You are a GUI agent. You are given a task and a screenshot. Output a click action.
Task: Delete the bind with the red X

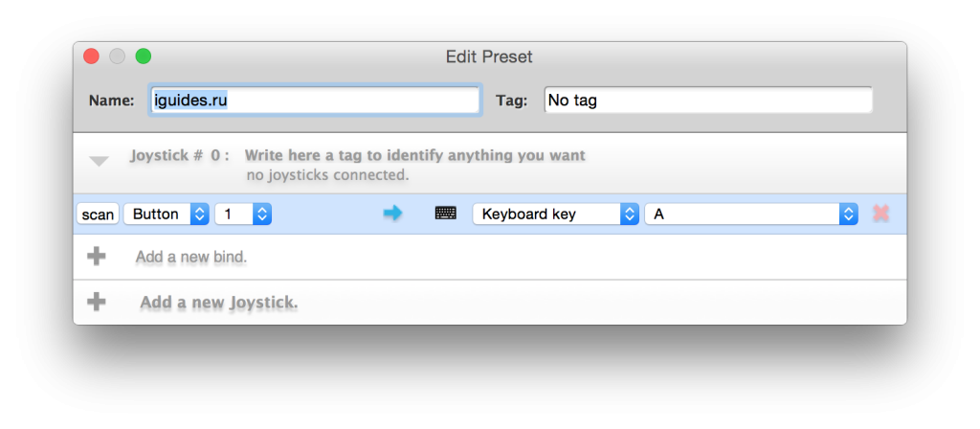[x=880, y=214]
